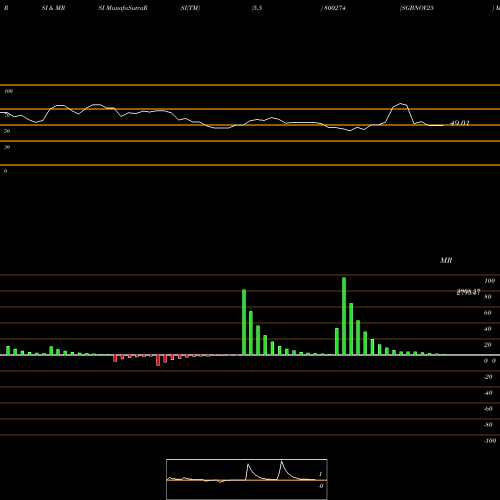The width and height of the screenshot is (500, 500).
Task: Click the MR axis label '-80'
Action: tap(488, 425)
